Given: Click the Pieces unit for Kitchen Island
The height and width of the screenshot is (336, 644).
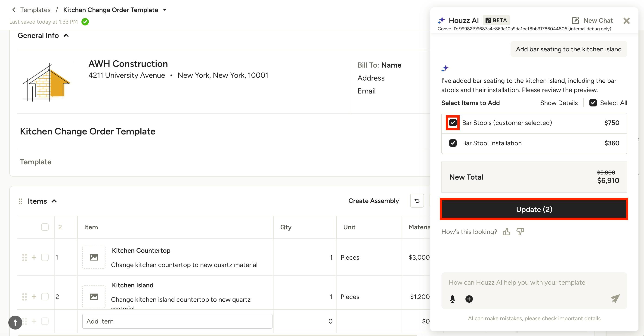Looking at the screenshot, I should (x=350, y=297).
